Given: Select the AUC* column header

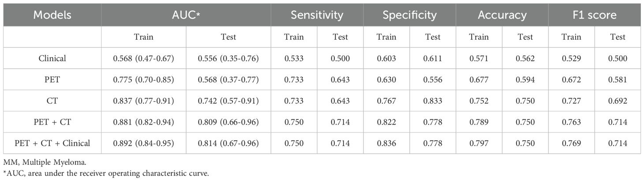Looking at the screenshot, I should 186,15.
